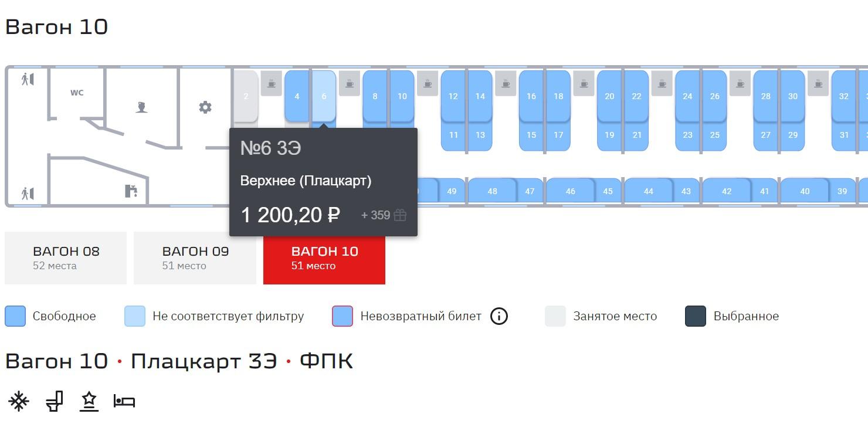Switch to the Вагон 09 tab
This screenshot has width=868, height=434.
pyautogui.click(x=195, y=258)
